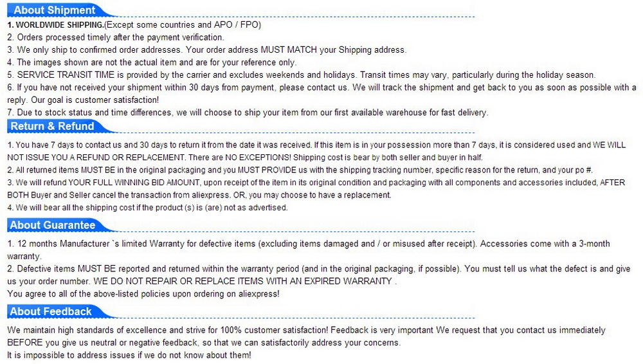Click the images shown are not actual item line
643x364 pixels.
152,62
